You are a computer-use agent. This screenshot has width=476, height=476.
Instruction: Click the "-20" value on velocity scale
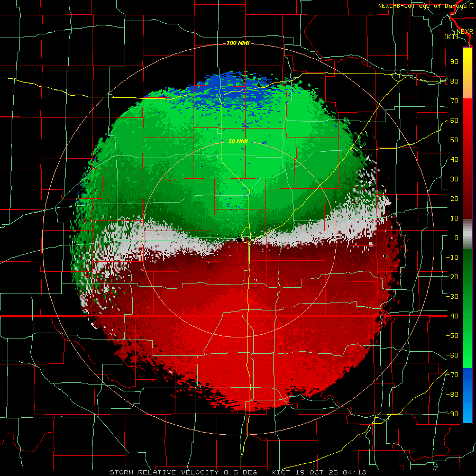[452, 277]
